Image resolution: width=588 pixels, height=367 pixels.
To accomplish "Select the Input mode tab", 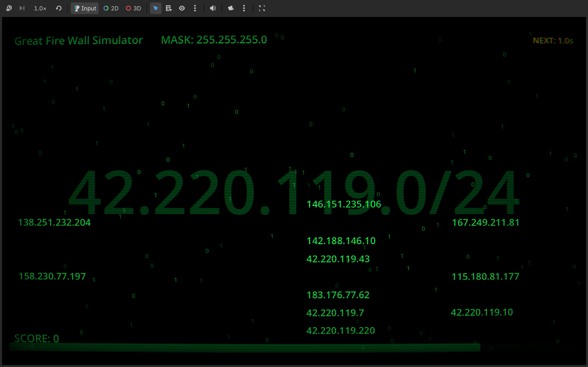I will tap(85, 8).
